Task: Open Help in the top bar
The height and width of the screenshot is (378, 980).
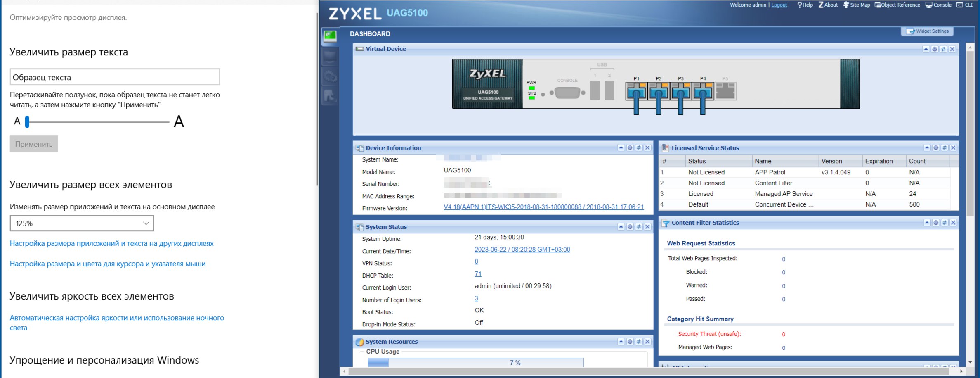Action: tap(805, 5)
